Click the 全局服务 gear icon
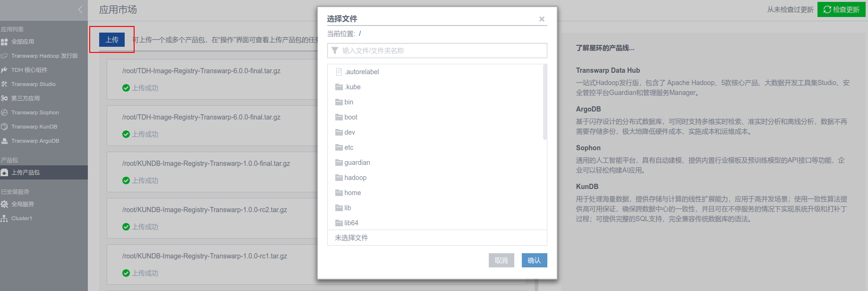Image resolution: width=868 pixels, height=291 pixels. point(4,204)
